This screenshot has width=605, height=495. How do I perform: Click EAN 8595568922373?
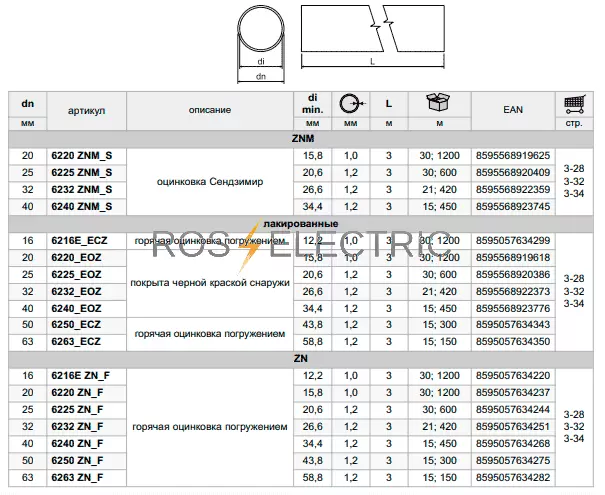point(513,292)
